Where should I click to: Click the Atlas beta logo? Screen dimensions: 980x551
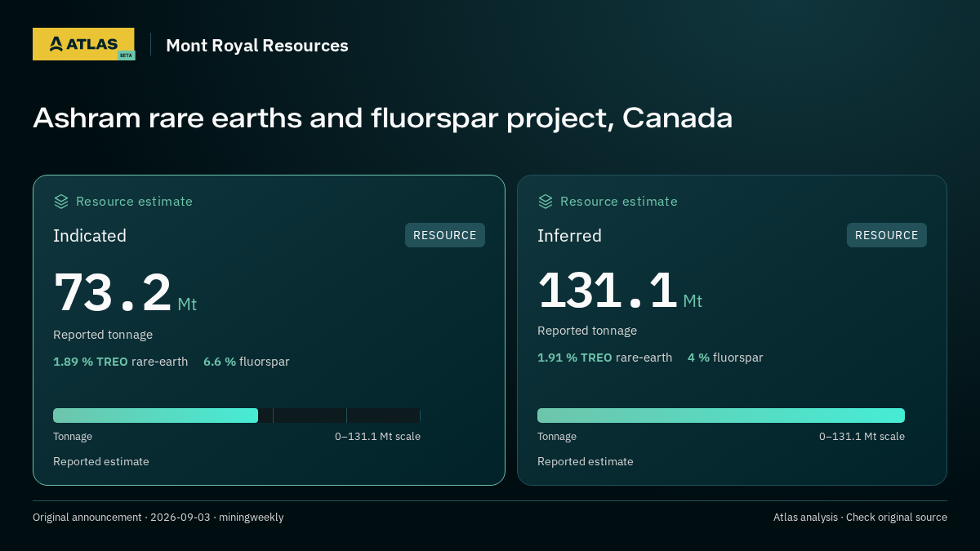point(83,44)
